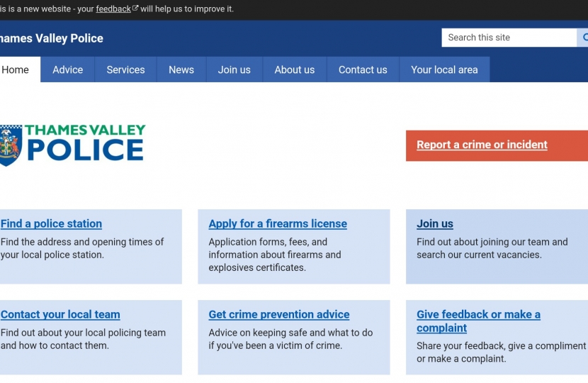This screenshot has height=383, width=588.
Task: Open the Advice menu item
Action: pos(67,70)
